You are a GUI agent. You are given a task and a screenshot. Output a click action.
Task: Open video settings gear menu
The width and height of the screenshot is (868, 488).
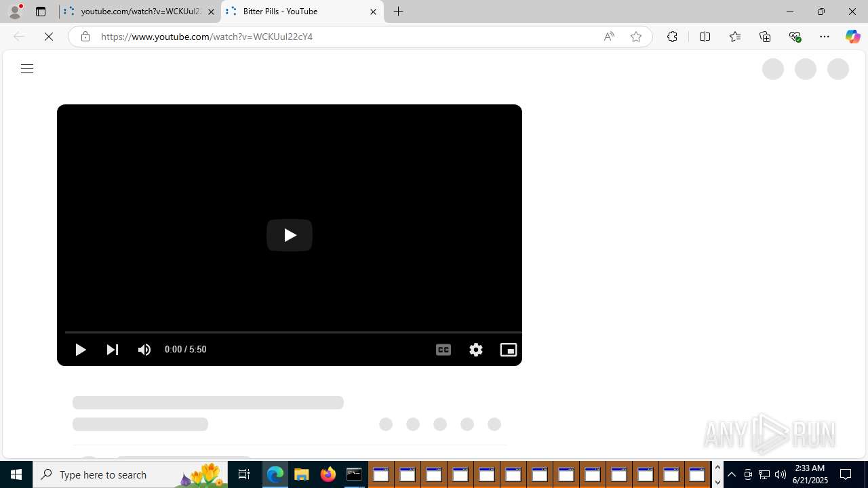pos(476,350)
